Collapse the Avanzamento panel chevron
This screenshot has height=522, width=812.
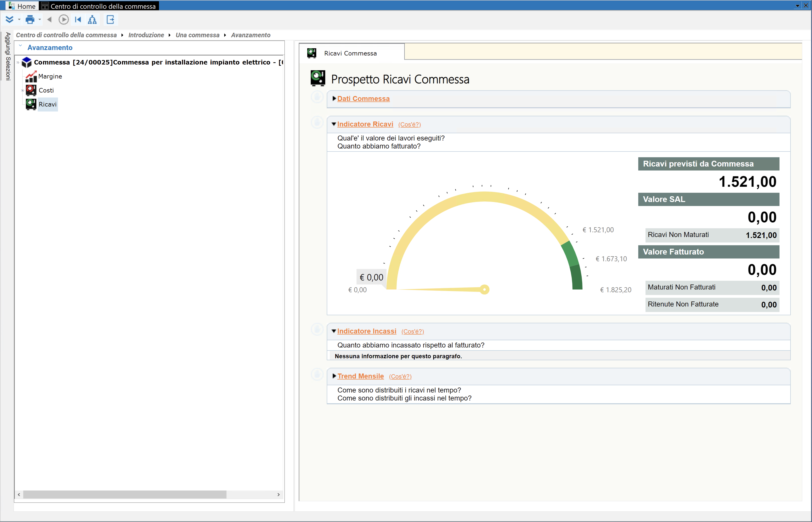(x=20, y=46)
